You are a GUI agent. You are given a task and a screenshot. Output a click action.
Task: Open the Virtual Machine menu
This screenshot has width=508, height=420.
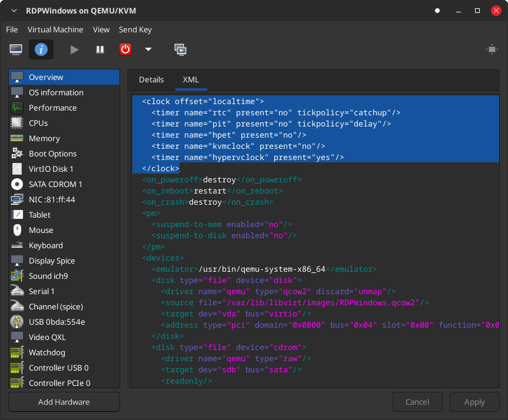[55, 29]
